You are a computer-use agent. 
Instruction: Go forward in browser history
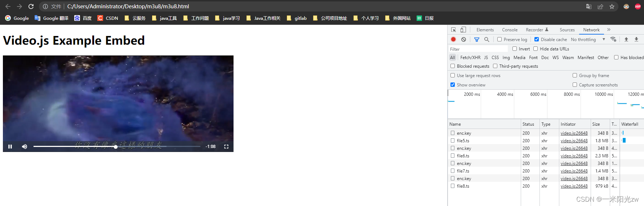[19, 6]
